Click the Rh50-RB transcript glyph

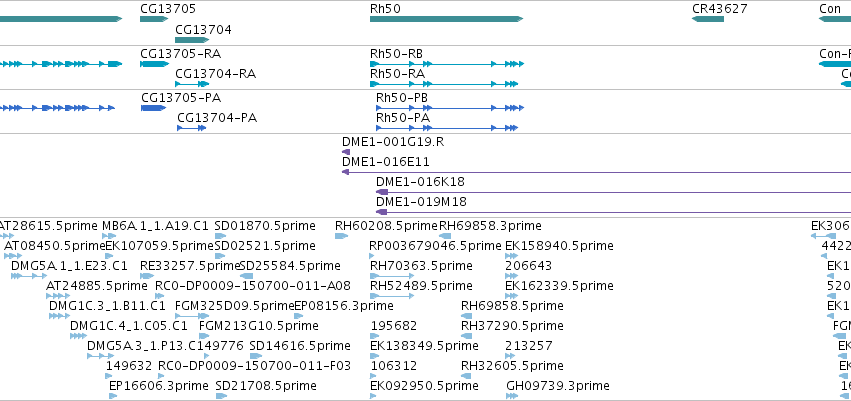[447, 64]
